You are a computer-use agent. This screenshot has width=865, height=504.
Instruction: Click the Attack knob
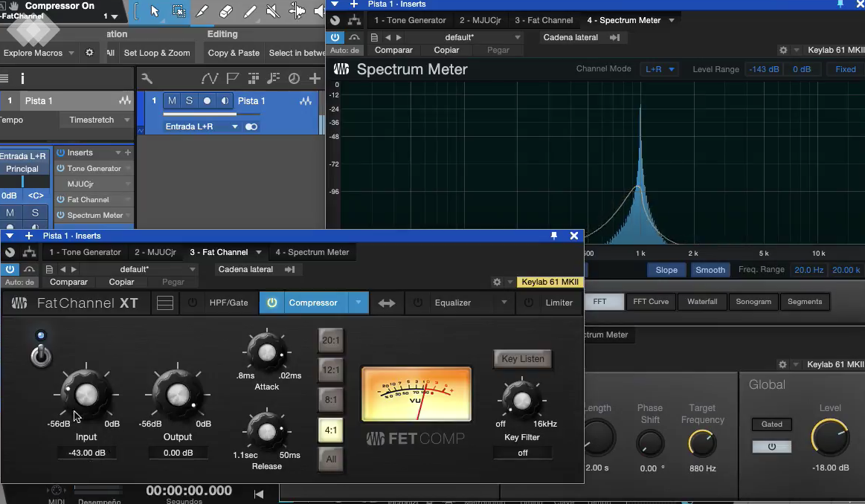click(267, 352)
